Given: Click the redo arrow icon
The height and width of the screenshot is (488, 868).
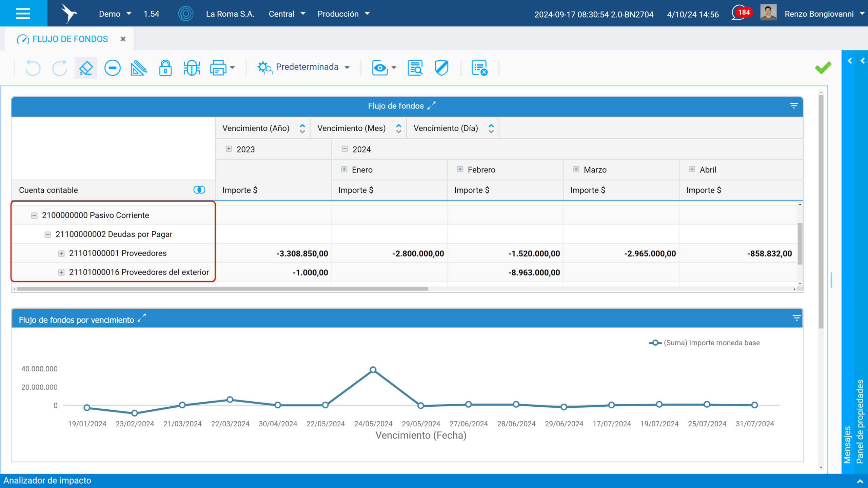Looking at the screenshot, I should pyautogui.click(x=60, y=68).
